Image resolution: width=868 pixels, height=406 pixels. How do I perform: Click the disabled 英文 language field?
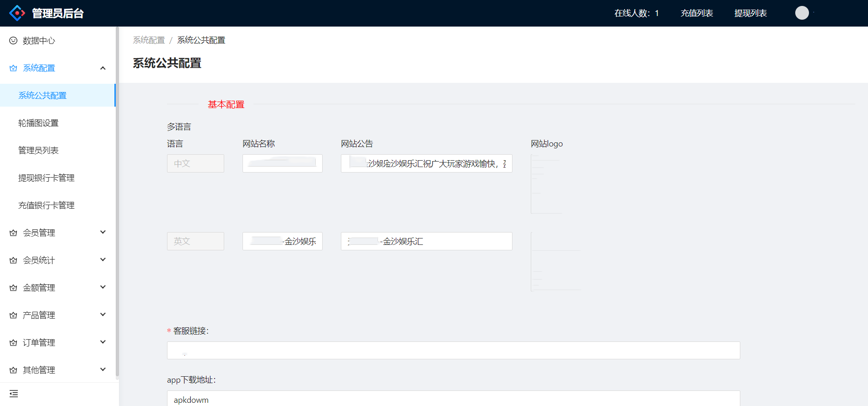195,241
